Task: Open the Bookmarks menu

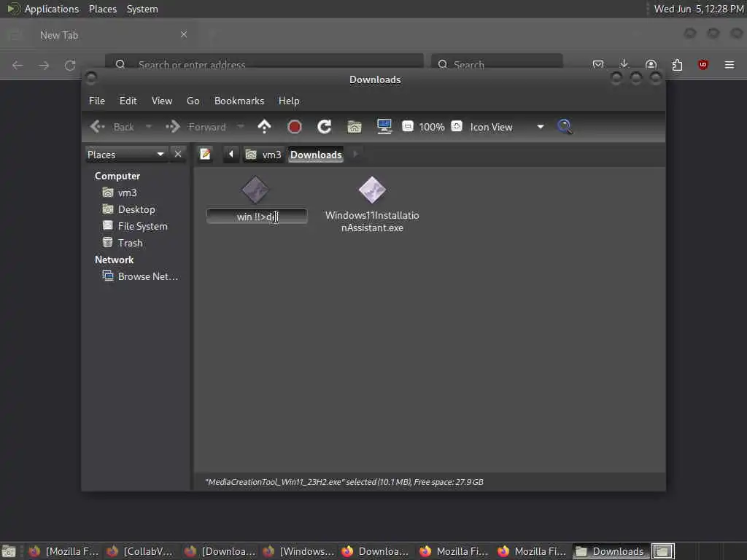Action: (x=239, y=101)
